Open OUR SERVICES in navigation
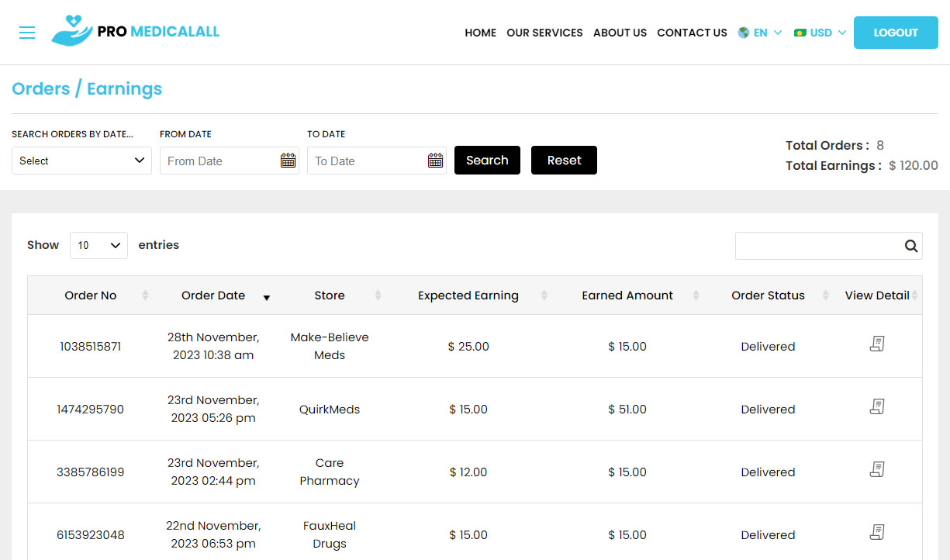The height and width of the screenshot is (560, 950). [x=544, y=33]
